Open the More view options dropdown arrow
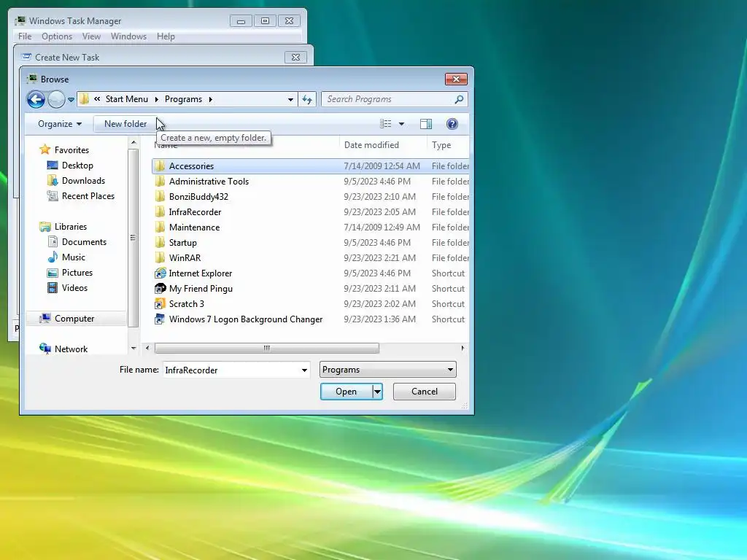 402,124
